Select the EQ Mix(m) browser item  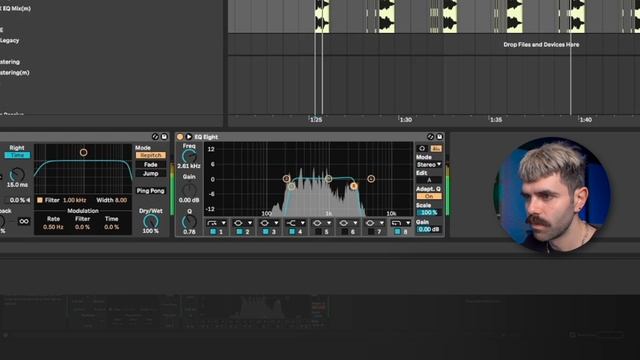coord(16,8)
